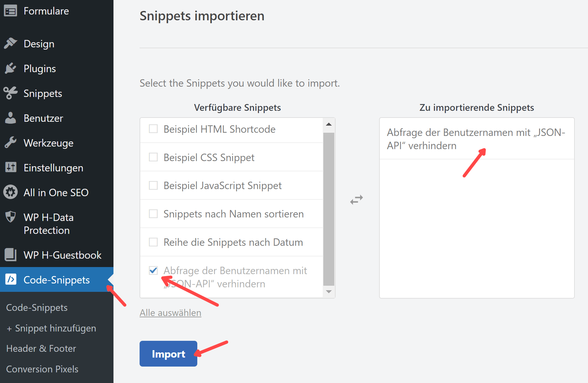588x383 pixels.
Task: Click the WP H-Guestbook book icon
Action: (x=10, y=255)
